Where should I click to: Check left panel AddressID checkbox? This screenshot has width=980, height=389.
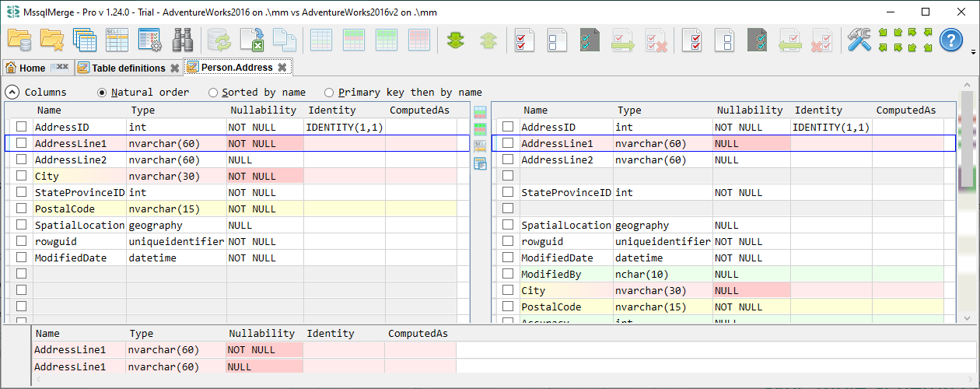[22, 127]
